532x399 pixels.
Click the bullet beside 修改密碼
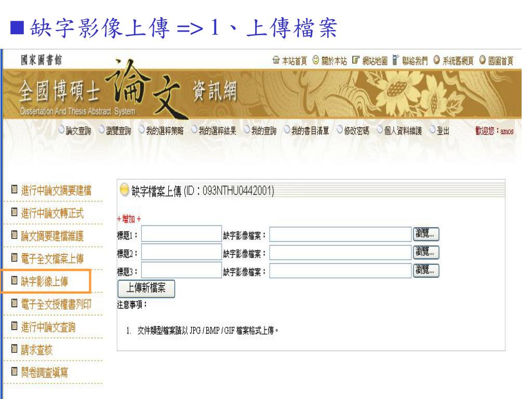(x=340, y=129)
